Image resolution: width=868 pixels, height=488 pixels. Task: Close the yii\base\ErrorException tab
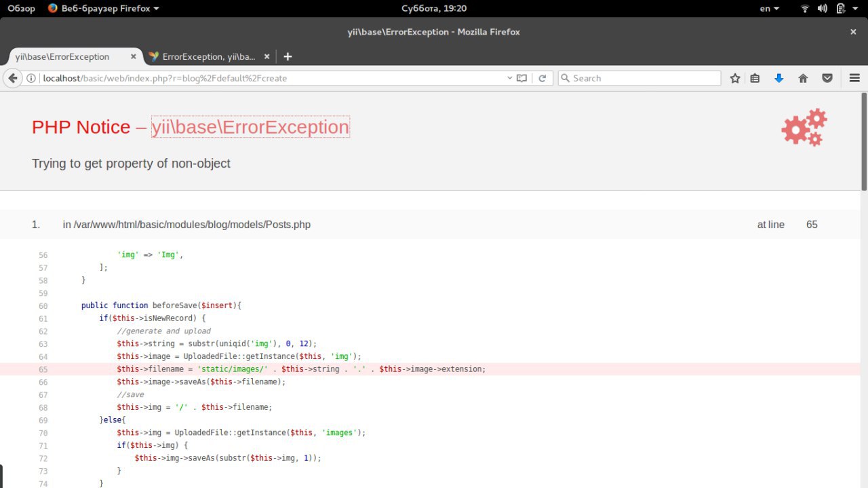click(x=133, y=57)
